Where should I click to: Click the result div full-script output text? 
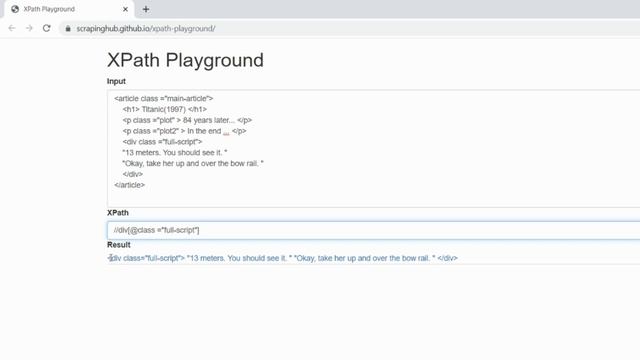282,258
